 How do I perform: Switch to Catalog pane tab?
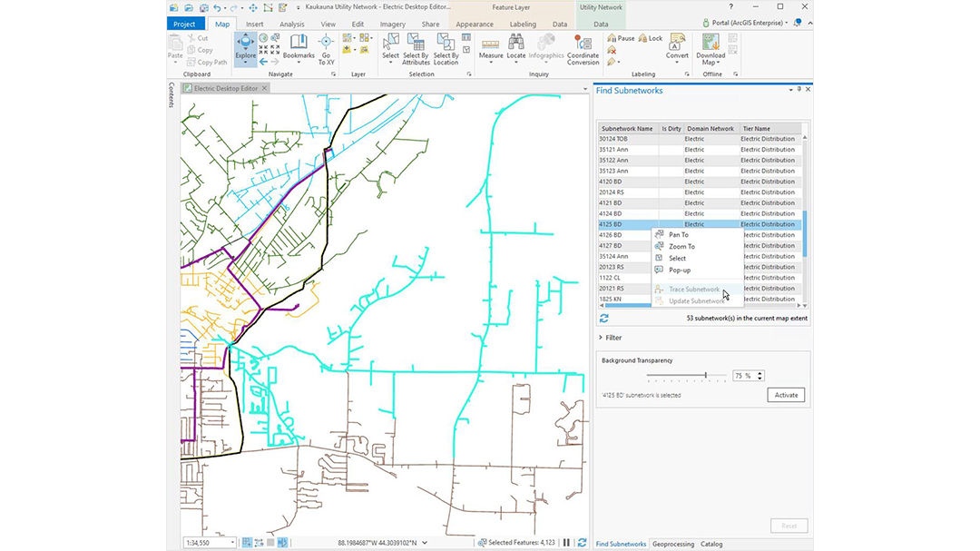pos(711,544)
